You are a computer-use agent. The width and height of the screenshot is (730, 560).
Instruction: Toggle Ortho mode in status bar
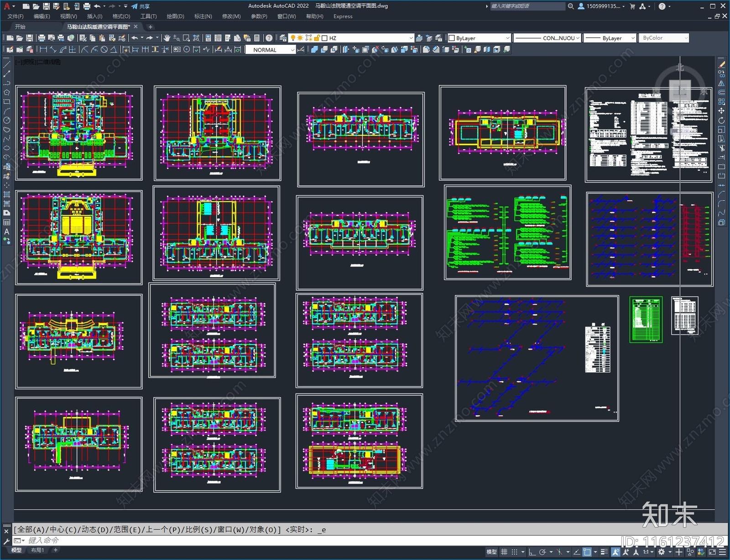pyautogui.click(x=532, y=552)
